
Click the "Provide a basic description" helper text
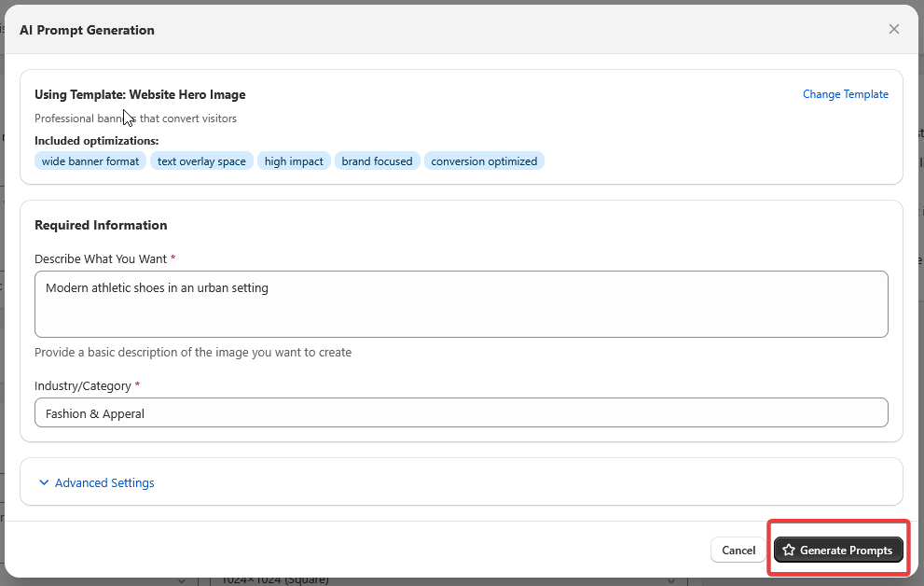193,353
